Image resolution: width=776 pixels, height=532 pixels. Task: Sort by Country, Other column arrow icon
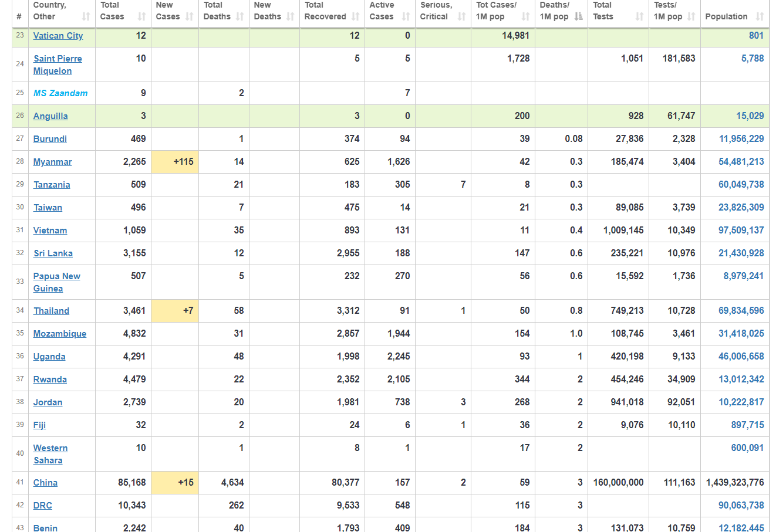tap(86, 16)
